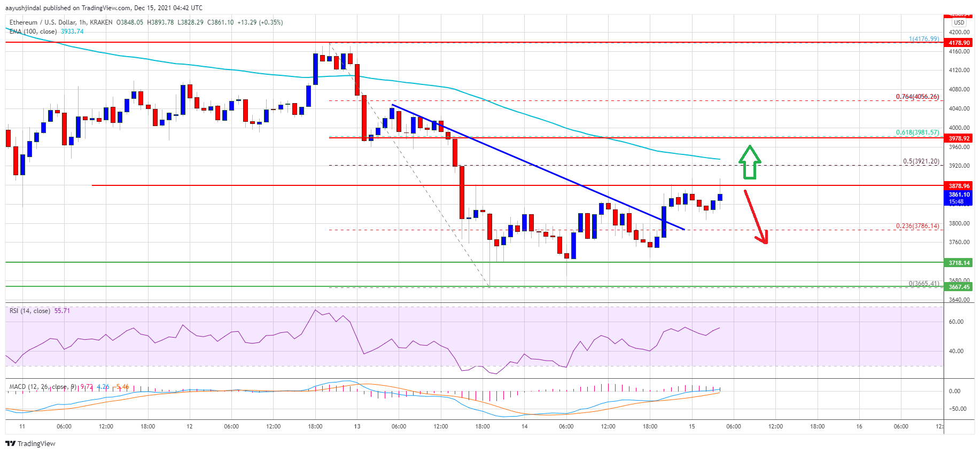The height and width of the screenshot is (453, 980).
Task: Click the green 3718.14 price label
Action: 959,263
